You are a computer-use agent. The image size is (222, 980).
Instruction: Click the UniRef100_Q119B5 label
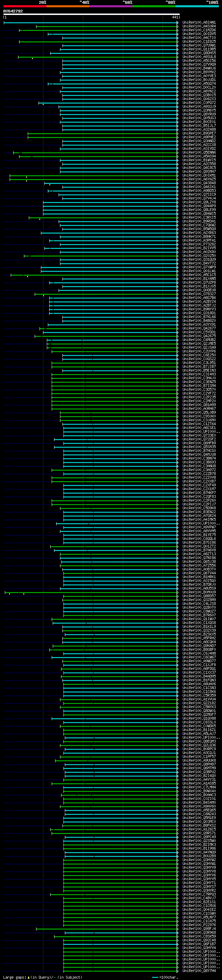[x=199, y=49]
